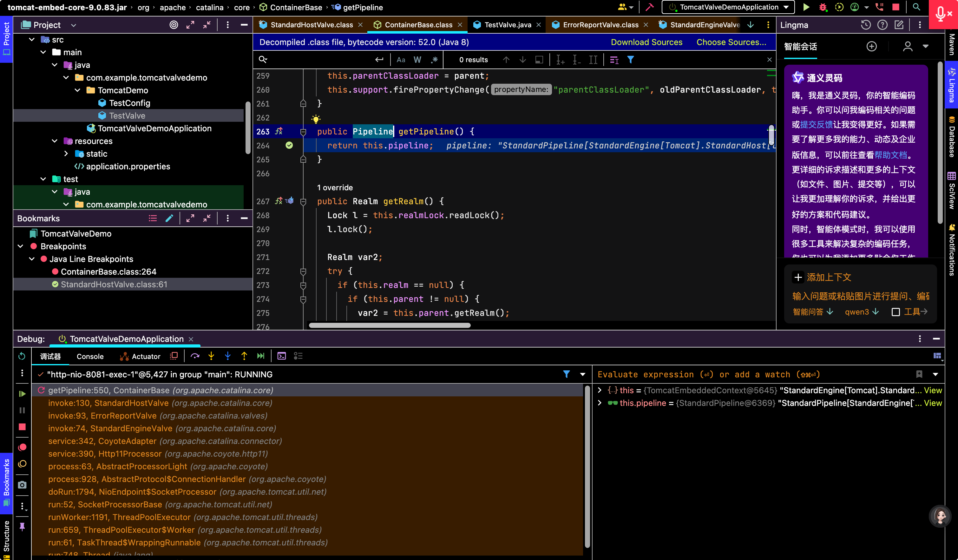Click the intention light bulb in editor
This screenshot has width=958, height=560.
[316, 119]
